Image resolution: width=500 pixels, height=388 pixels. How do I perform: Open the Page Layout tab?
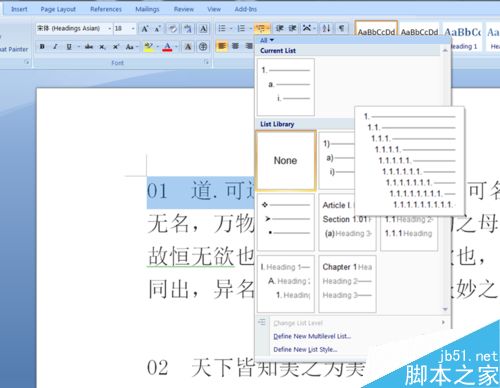tap(58, 9)
